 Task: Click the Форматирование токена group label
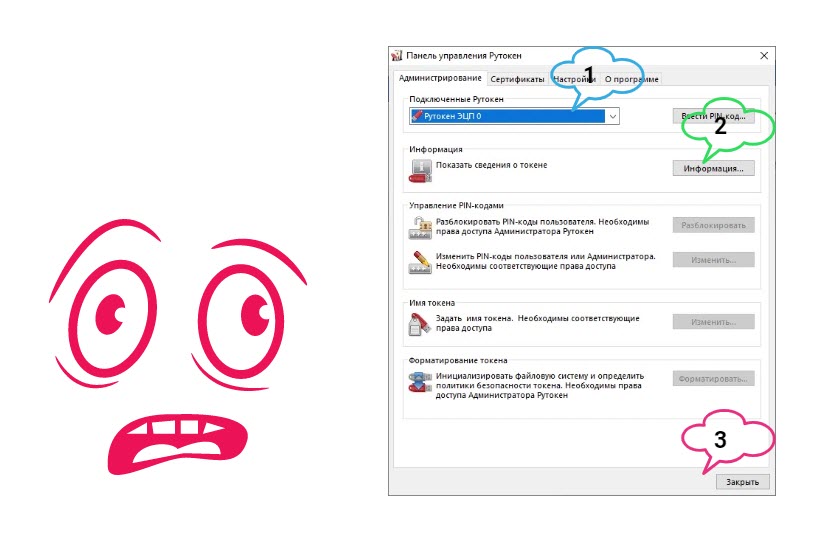[x=458, y=360]
